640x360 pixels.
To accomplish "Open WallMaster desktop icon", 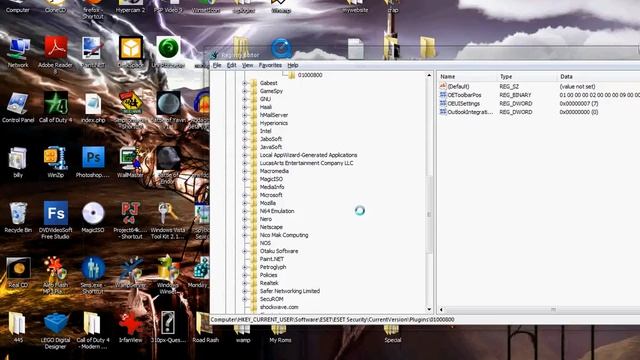I will point(130,158).
